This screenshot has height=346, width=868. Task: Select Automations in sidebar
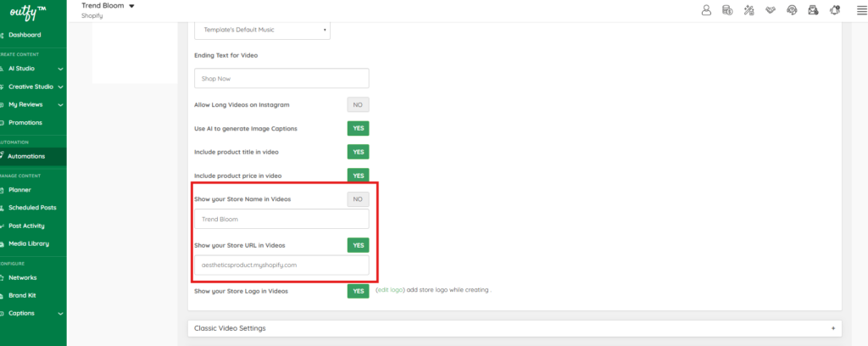[26, 156]
